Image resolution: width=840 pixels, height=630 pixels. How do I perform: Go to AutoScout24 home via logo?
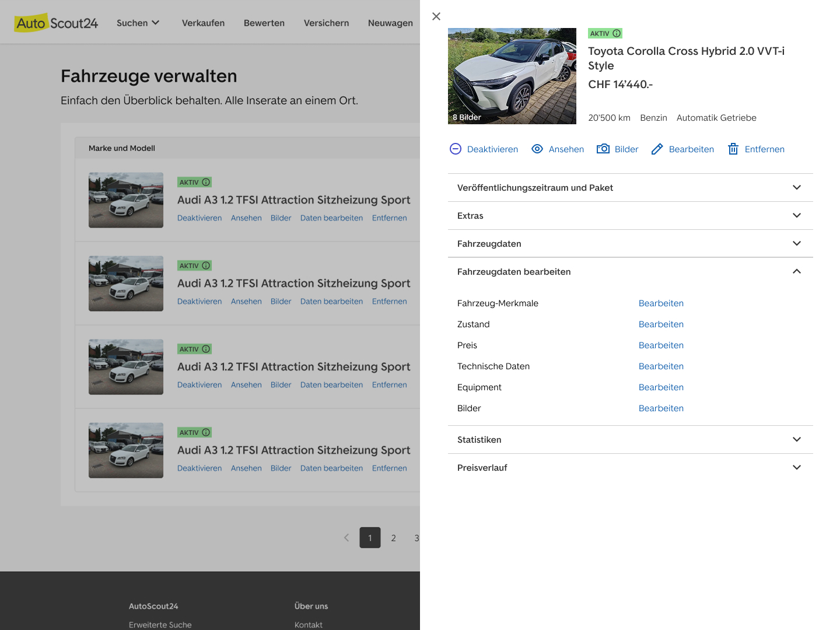pos(57,23)
